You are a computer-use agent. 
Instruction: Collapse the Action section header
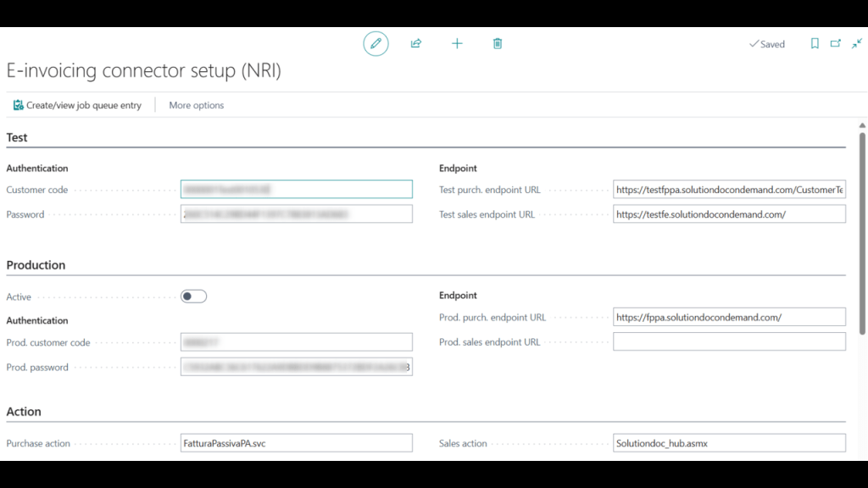pos(24,412)
